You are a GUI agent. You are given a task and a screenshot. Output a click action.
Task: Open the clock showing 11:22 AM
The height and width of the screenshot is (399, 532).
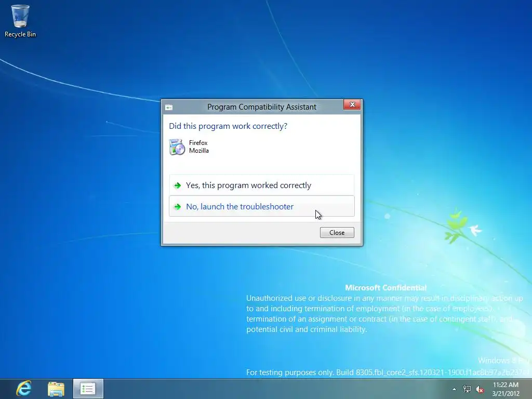[x=506, y=389]
